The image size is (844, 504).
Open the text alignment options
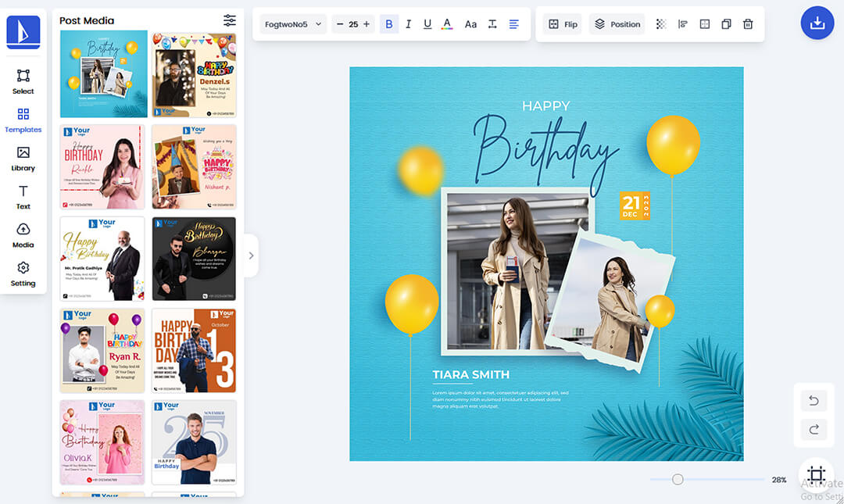click(x=513, y=24)
